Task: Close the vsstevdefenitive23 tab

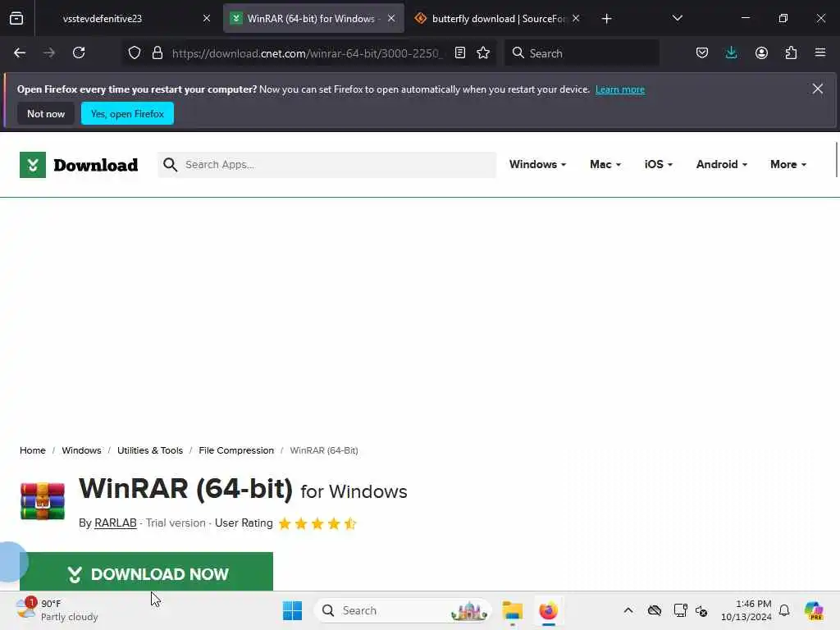Action: (206, 19)
